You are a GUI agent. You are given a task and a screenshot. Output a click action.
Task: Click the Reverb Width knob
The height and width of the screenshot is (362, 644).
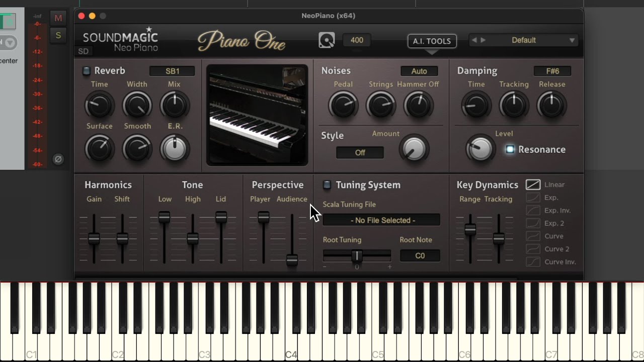137,105
